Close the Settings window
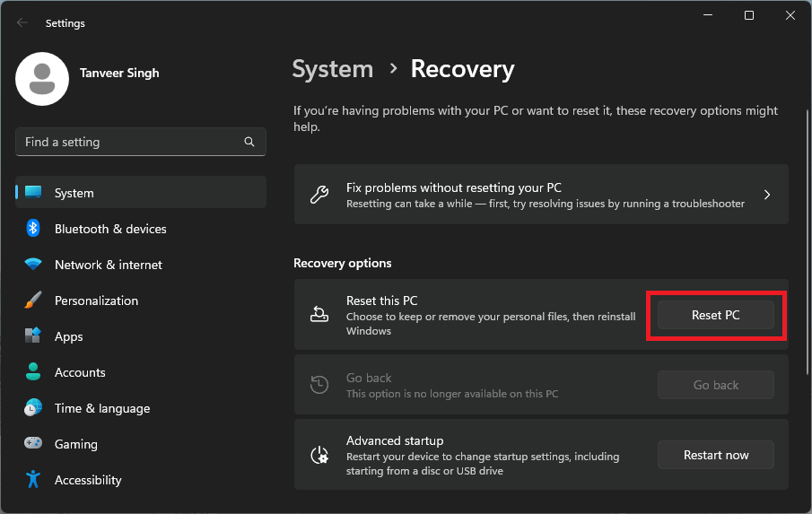This screenshot has width=812, height=514. (790, 15)
